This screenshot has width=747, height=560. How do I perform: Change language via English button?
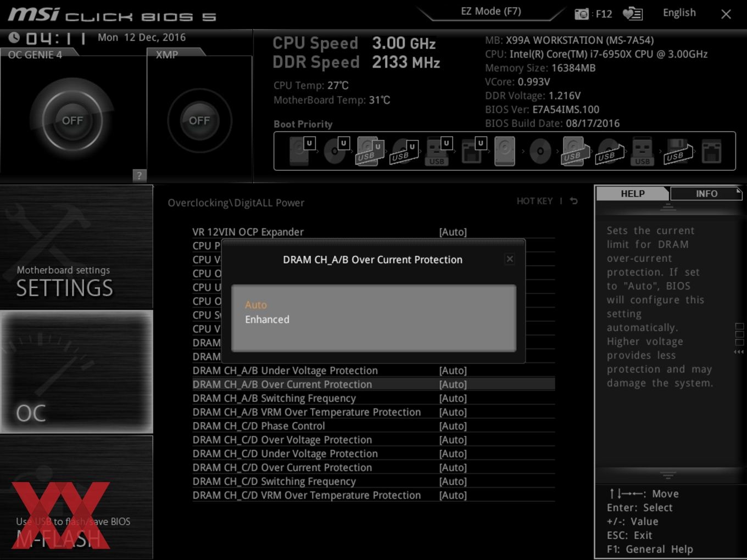pos(679,13)
